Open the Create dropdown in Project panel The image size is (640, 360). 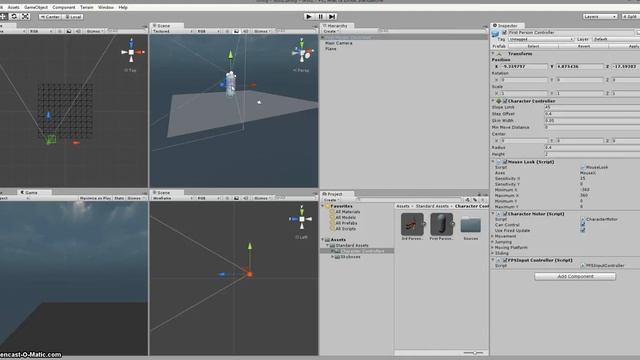tap(331, 200)
